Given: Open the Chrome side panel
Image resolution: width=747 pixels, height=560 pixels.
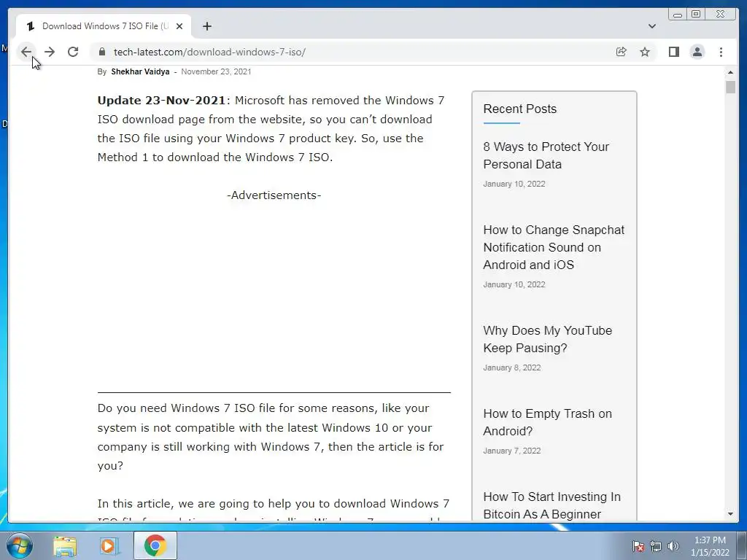Looking at the screenshot, I should click(673, 52).
